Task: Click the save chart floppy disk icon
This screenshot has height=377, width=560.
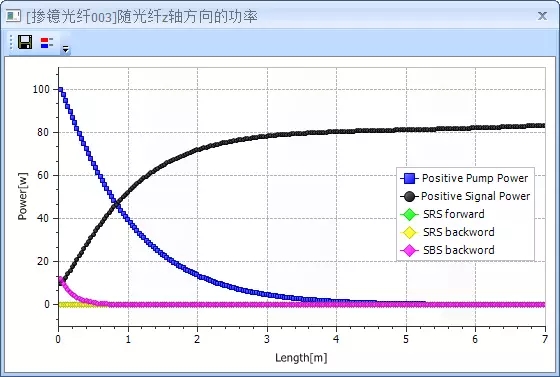Action: pyautogui.click(x=25, y=42)
